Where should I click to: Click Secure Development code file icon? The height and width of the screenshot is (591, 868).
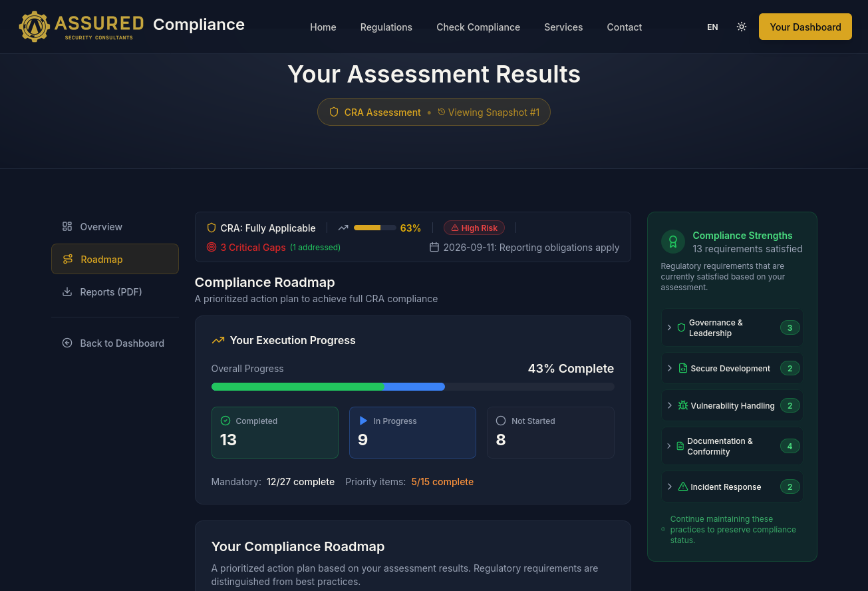(683, 368)
